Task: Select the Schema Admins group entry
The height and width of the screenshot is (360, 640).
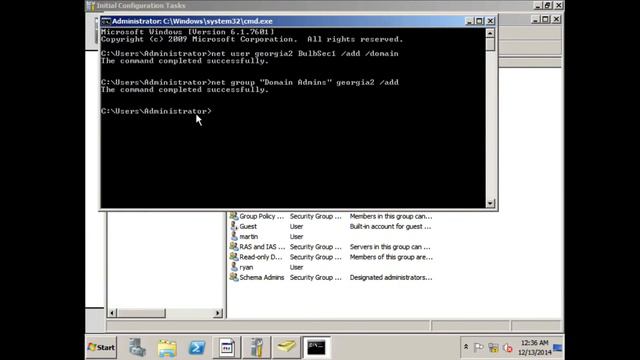Action: tap(331, 278)
